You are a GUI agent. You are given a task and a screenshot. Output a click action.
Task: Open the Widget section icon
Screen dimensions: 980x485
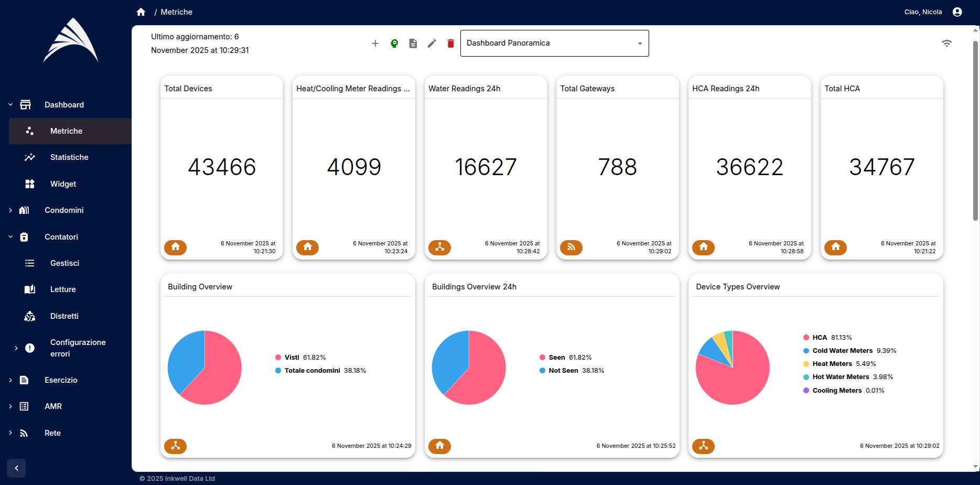click(29, 184)
